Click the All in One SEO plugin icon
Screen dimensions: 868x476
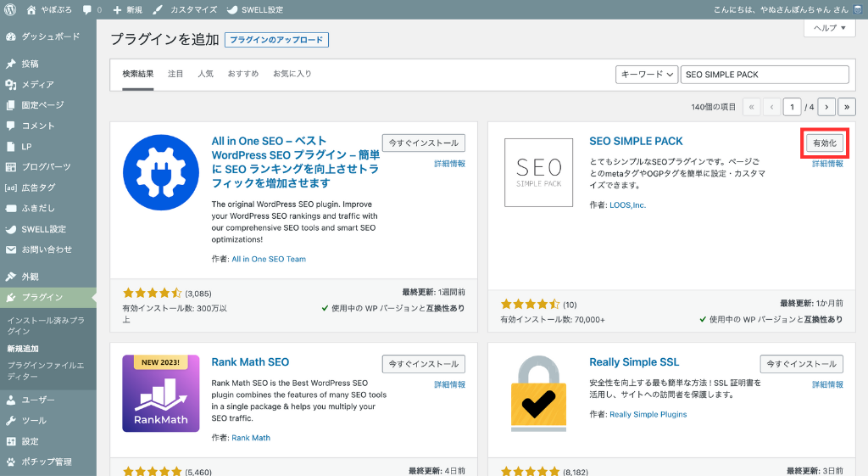(x=160, y=172)
